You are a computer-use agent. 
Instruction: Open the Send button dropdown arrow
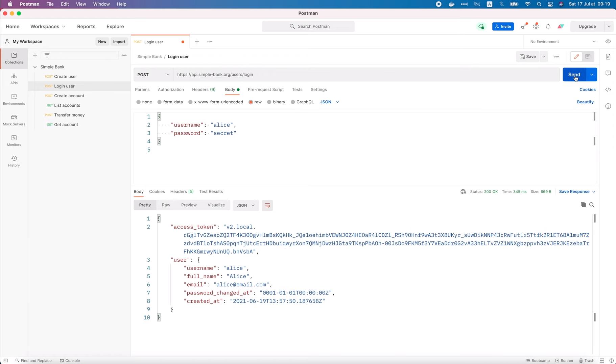[x=592, y=75]
